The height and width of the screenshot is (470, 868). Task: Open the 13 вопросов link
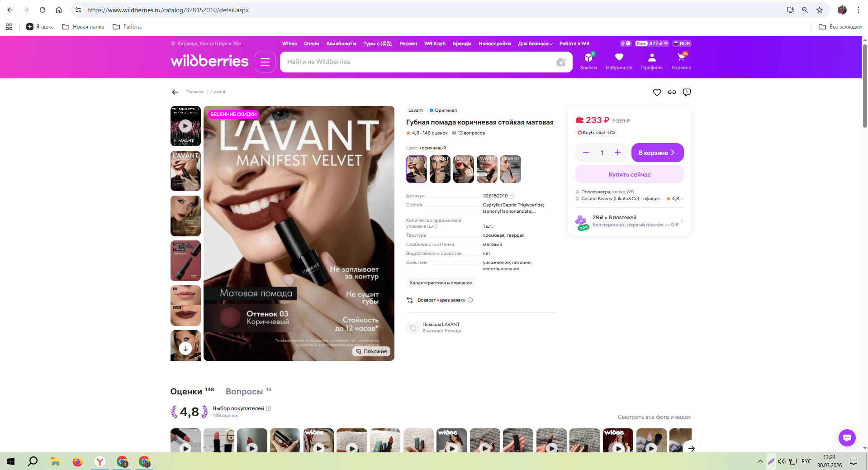(468, 133)
